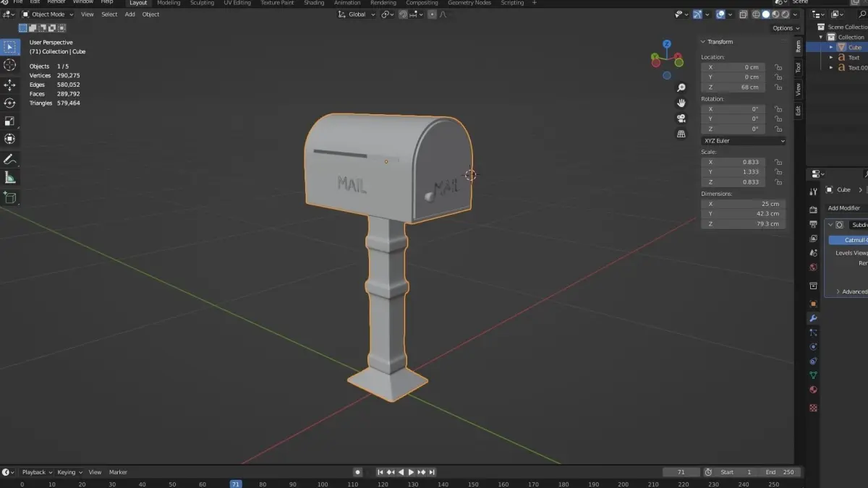Switch to material preview shading
The width and height of the screenshot is (868, 488).
775,14
